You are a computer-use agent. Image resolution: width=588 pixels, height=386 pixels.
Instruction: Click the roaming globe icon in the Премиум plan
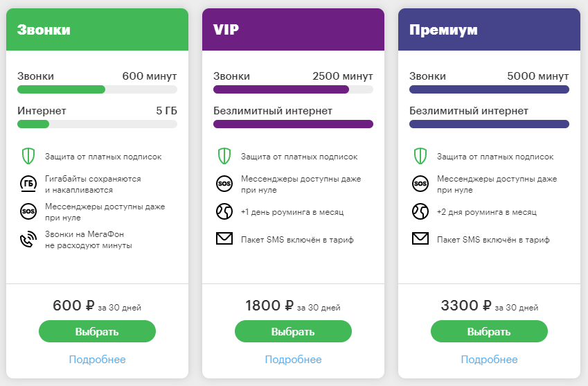coord(420,211)
